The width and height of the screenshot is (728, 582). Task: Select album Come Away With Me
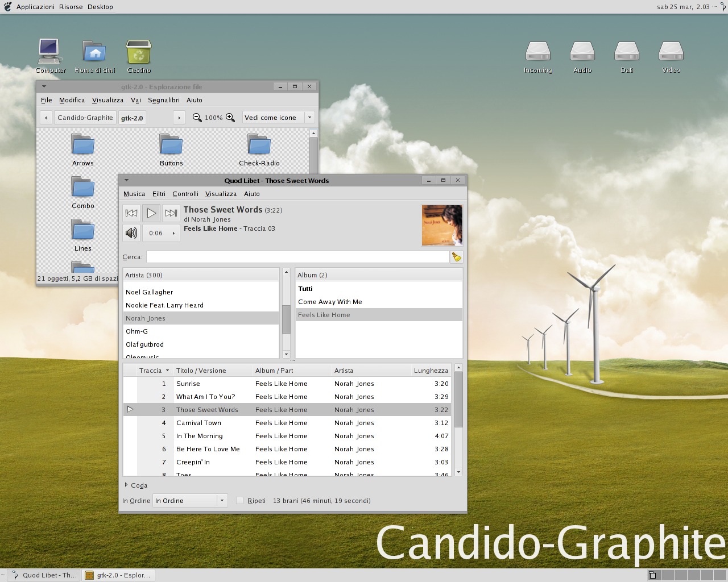tap(379, 302)
